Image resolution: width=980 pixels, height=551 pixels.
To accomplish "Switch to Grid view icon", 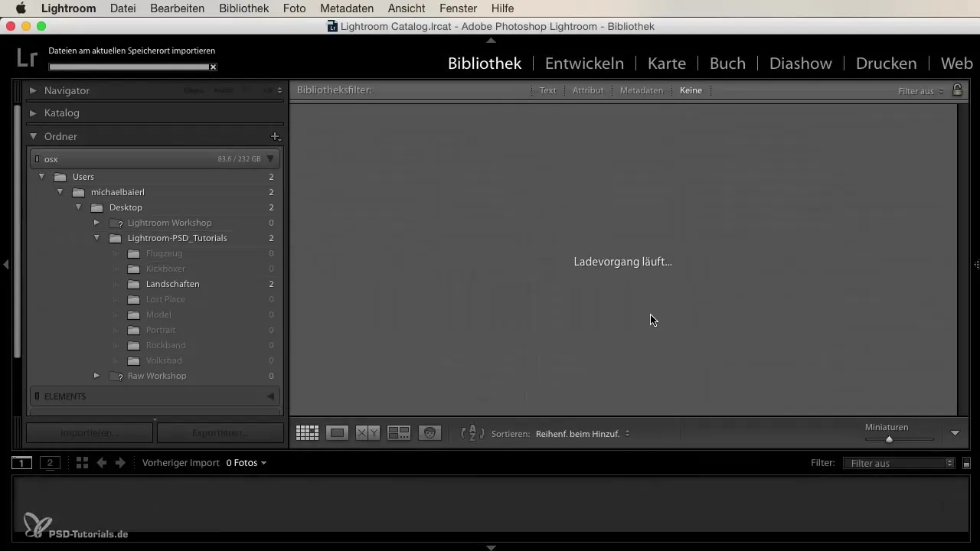I will [x=307, y=433].
